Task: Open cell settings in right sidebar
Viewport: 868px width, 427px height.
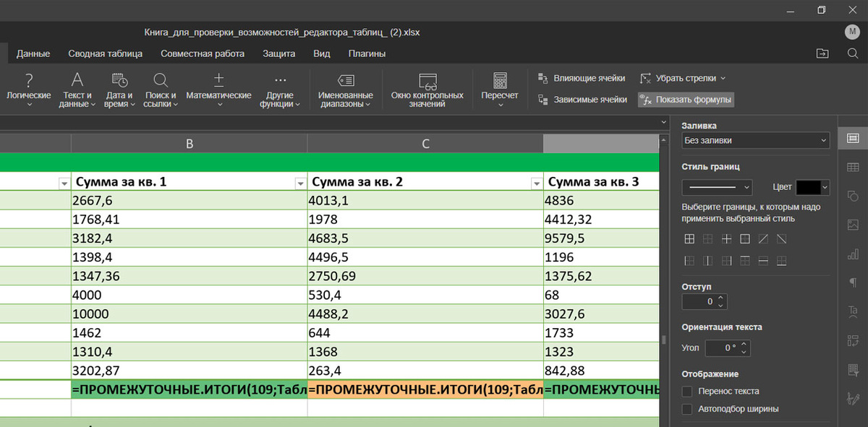Action: pyautogui.click(x=853, y=137)
